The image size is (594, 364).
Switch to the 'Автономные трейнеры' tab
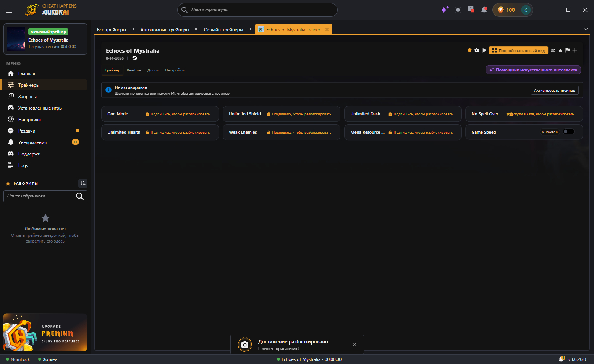point(165,29)
